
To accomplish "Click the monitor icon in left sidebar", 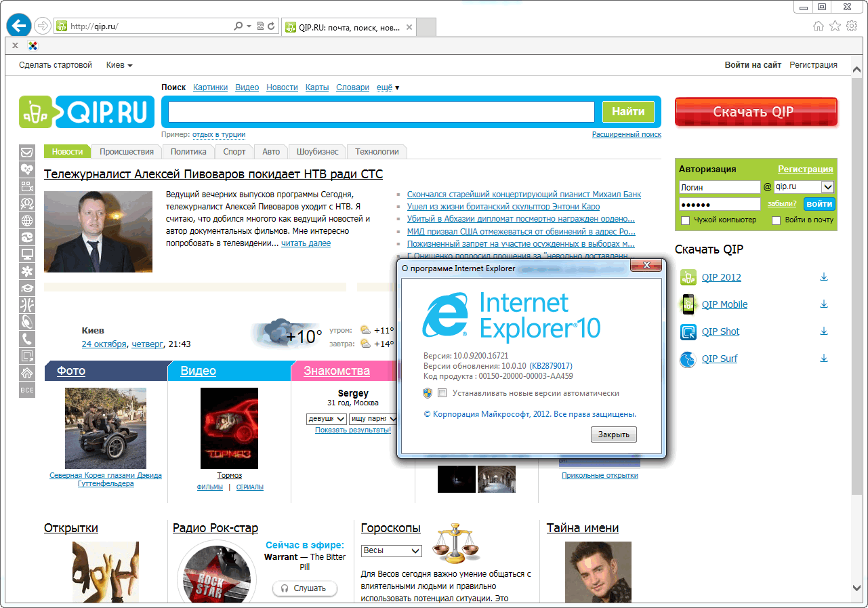I will [x=27, y=254].
